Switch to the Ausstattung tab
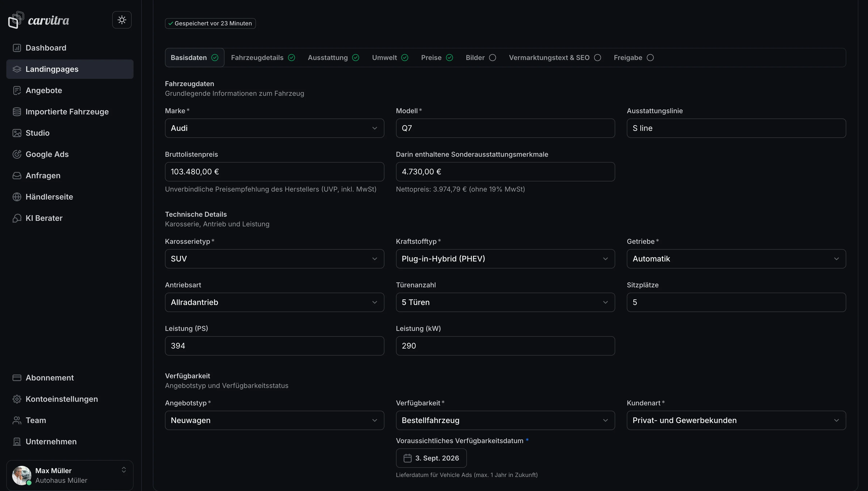The width and height of the screenshot is (868, 491). click(334, 58)
